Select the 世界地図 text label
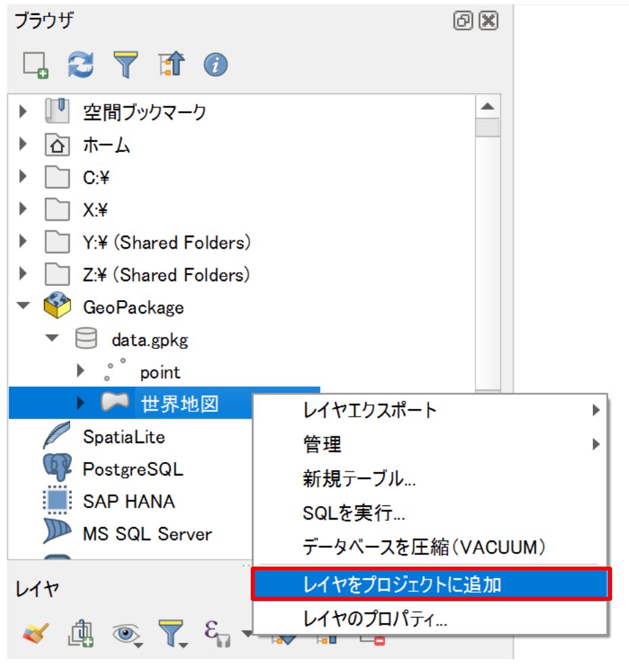This screenshot has width=629, height=672. click(x=180, y=404)
